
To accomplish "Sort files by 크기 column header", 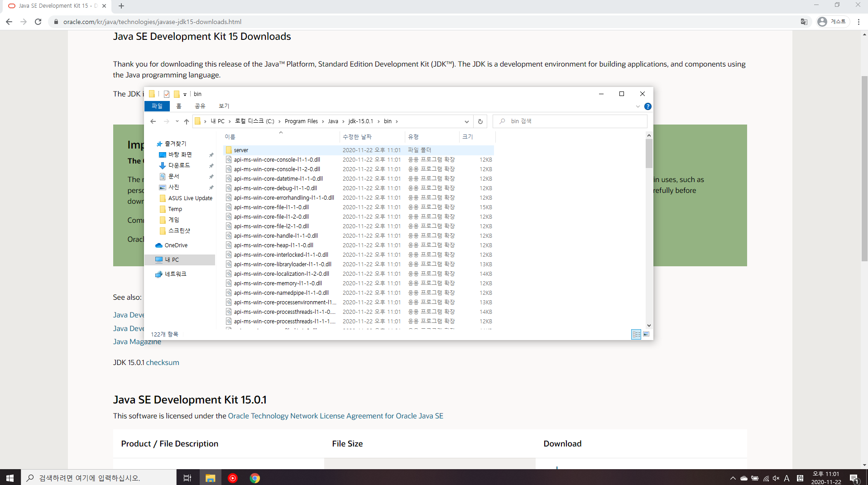I will [476, 137].
